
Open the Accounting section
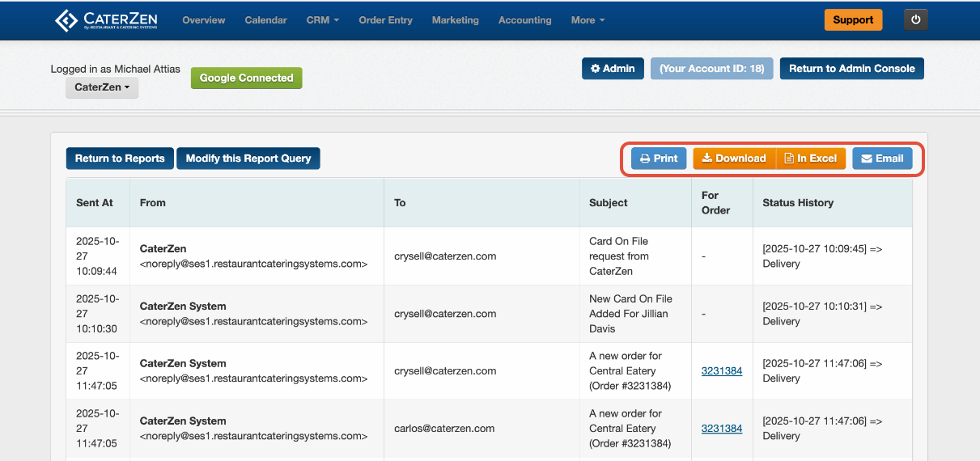tap(525, 20)
